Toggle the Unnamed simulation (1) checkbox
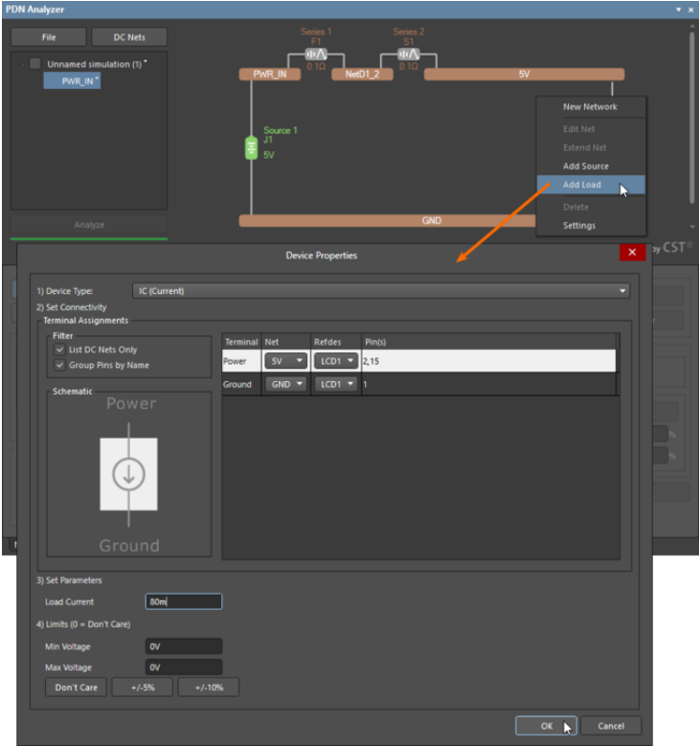Screen dimensions: 700x746 pos(35,64)
